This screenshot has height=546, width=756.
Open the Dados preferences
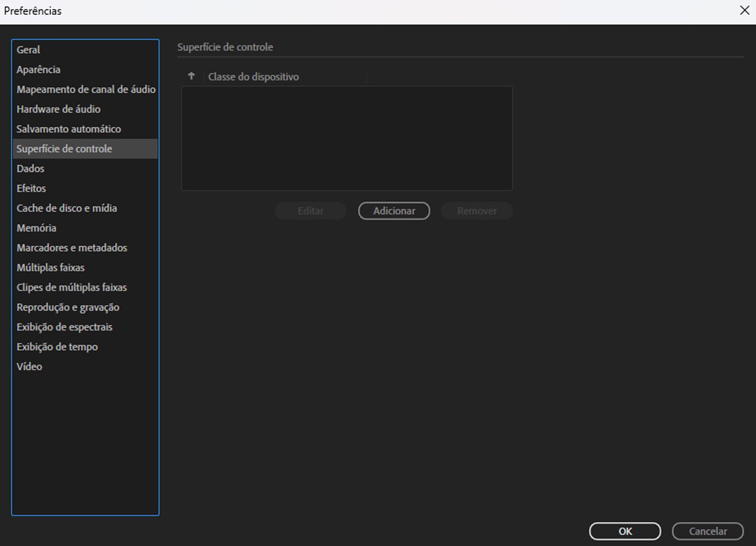coord(85,169)
